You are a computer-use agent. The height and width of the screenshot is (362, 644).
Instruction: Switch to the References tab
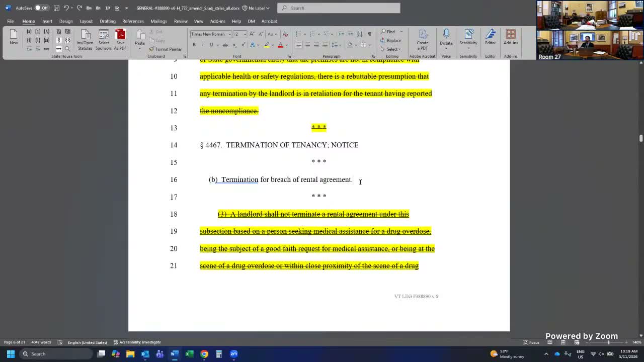point(133,21)
